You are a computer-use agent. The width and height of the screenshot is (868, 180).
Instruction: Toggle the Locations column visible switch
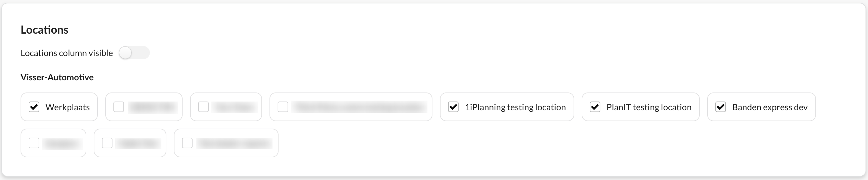click(134, 53)
